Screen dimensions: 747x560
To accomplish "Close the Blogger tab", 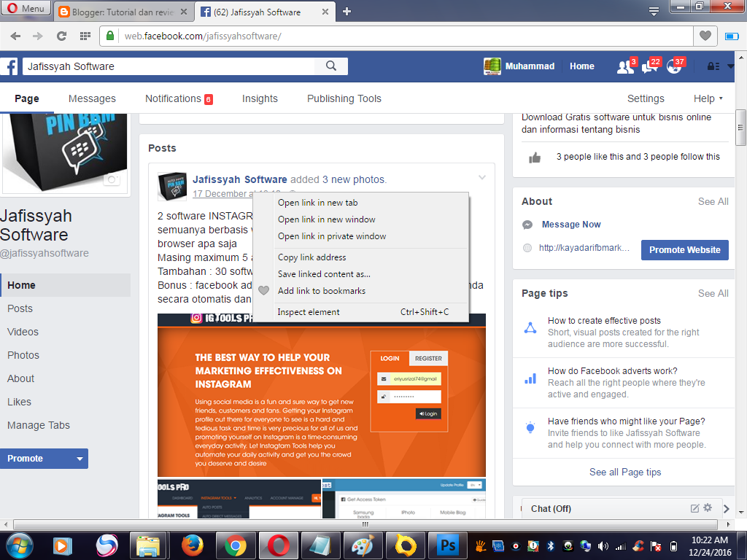I will [183, 12].
